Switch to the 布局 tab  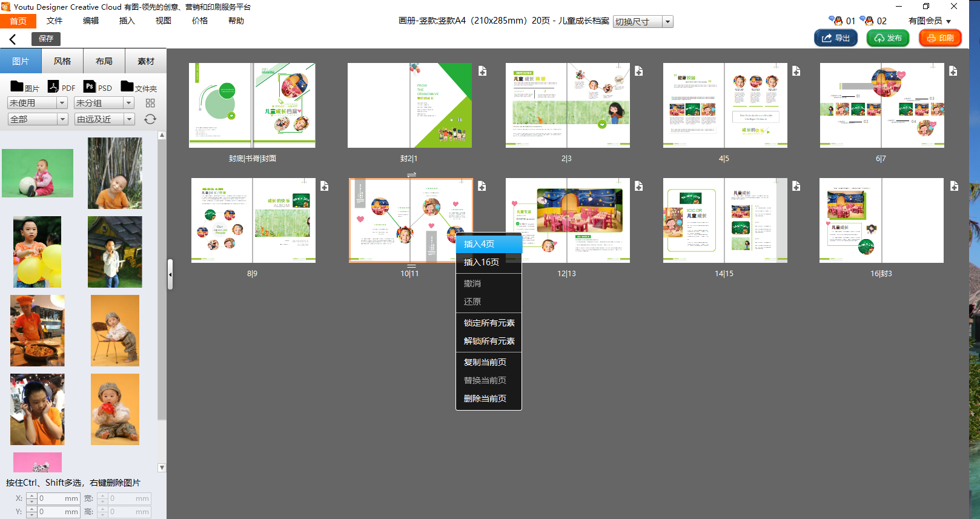pos(104,61)
